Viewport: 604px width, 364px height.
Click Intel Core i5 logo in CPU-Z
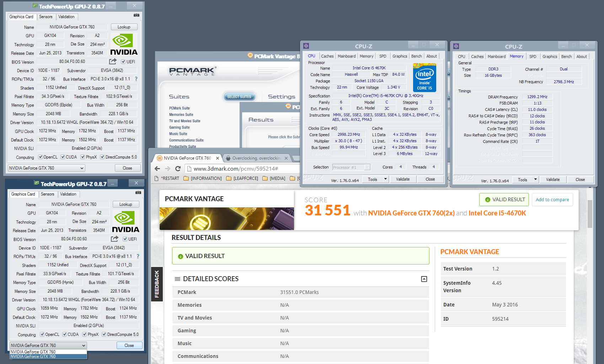(x=424, y=77)
